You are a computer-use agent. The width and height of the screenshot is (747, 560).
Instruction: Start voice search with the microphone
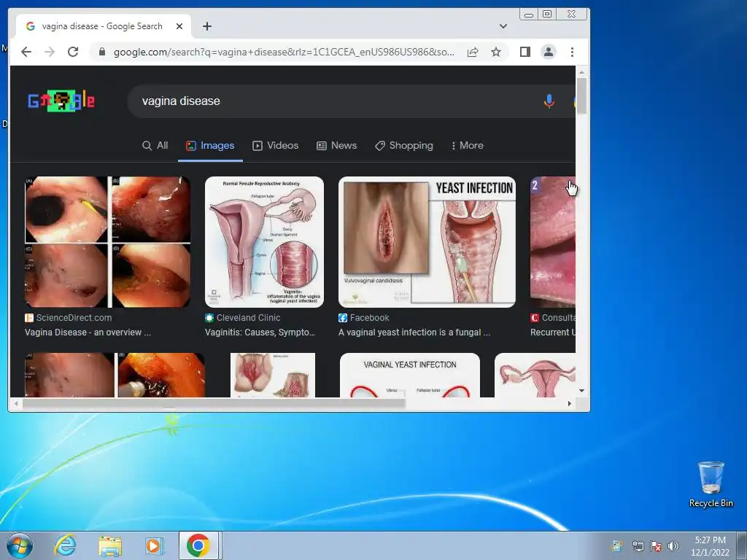pyautogui.click(x=549, y=101)
